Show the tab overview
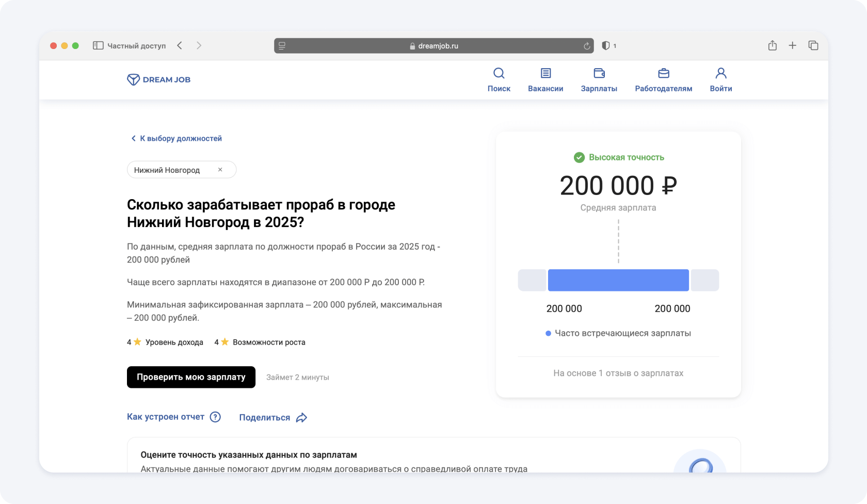 [x=813, y=45]
